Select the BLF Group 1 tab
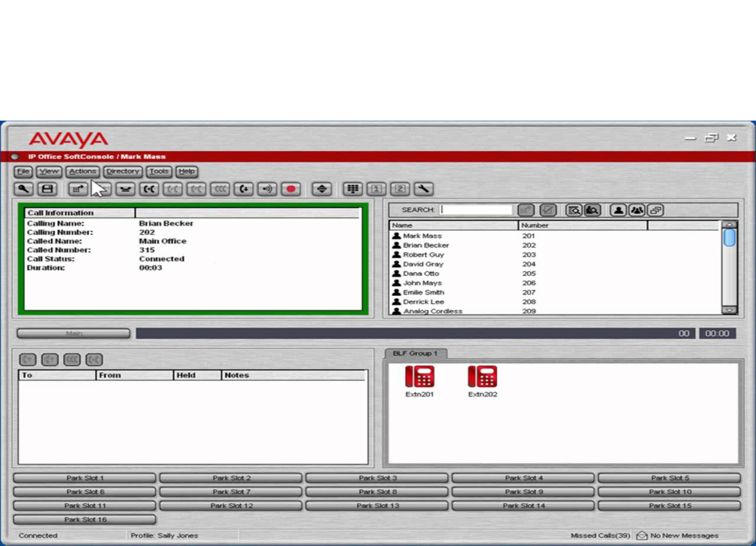 tap(415, 353)
